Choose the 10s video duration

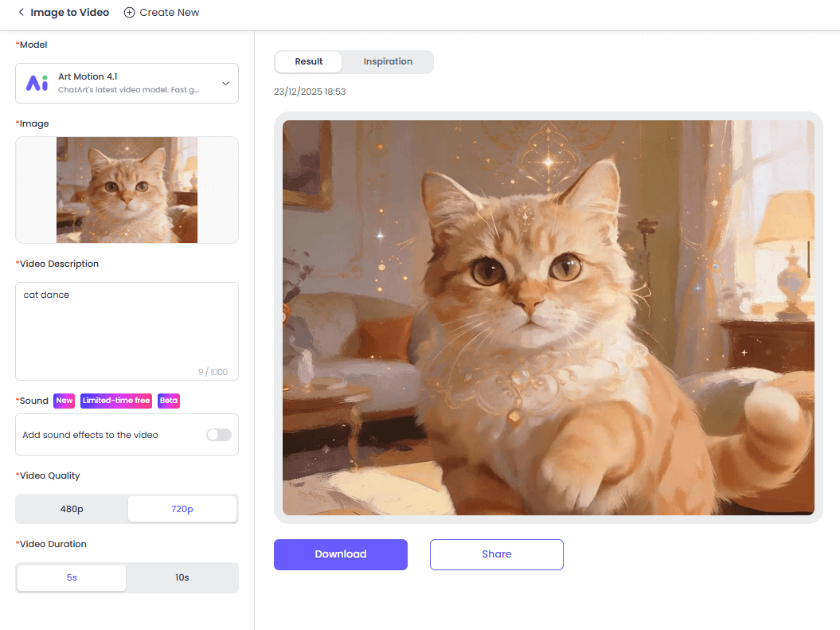pos(182,577)
